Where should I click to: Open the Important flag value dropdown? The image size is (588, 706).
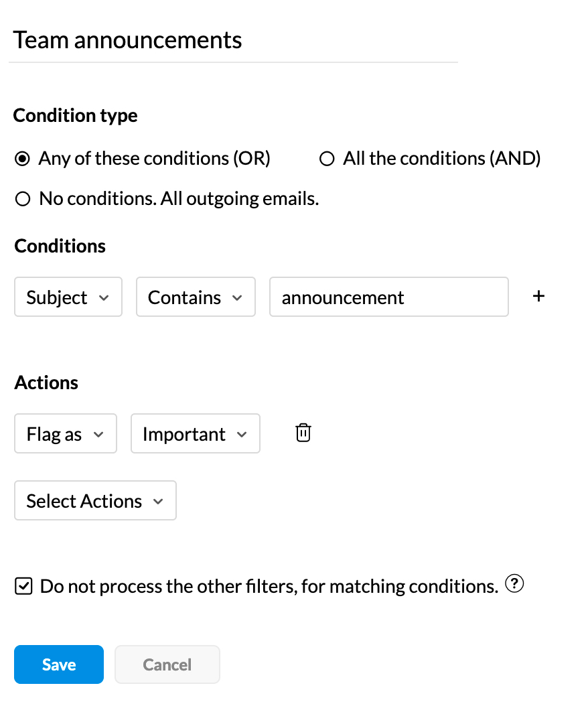pyautogui.click(x=196, y=433)
